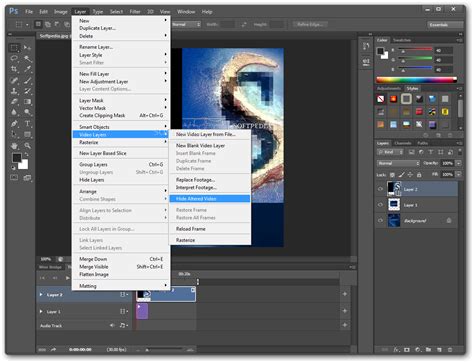Select the Eraser tool
This screenshot has height=363, width=474.
pyautogui.click(x=14, y=101)
